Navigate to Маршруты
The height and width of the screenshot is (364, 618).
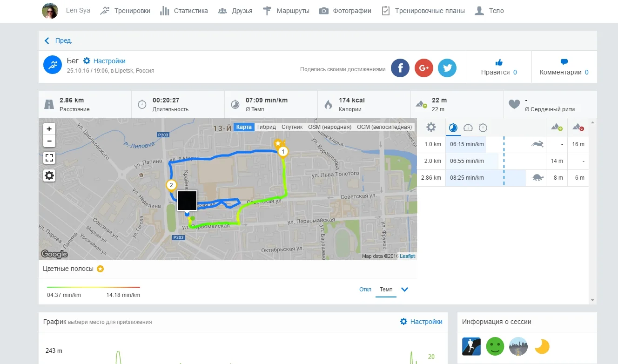(x=286, y=11)
